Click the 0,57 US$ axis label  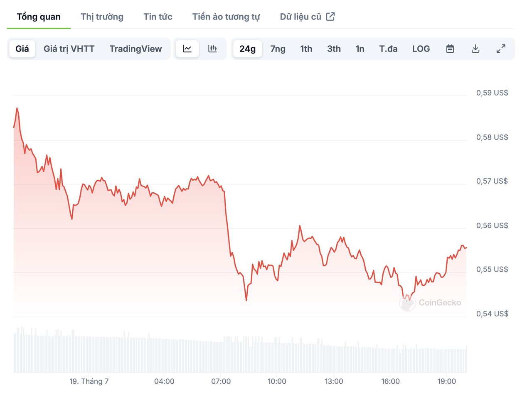point(492,181)
